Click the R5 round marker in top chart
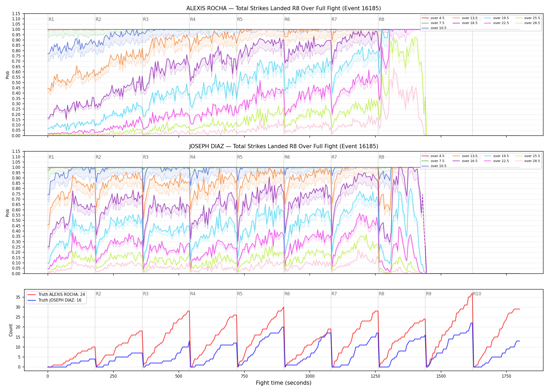549x392 pixels. click(x=240, y=19)
